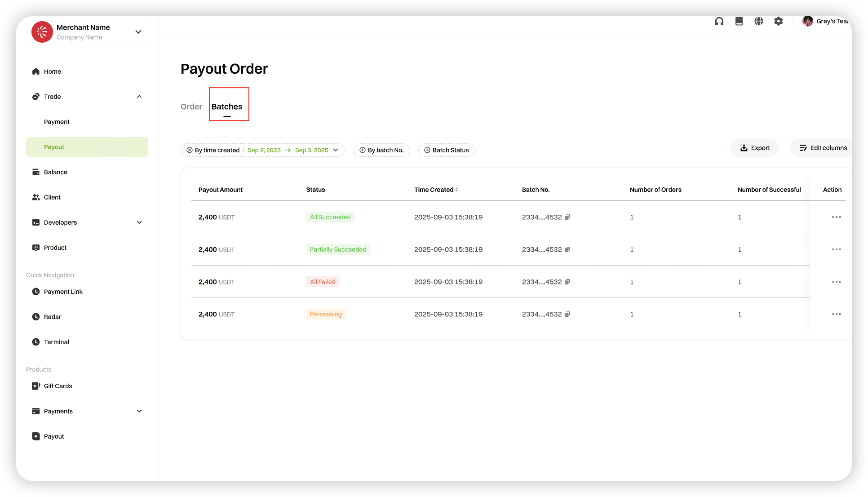868x497 pixels.
Task: Switch to the Order tab
Action: tap(191, 106)
